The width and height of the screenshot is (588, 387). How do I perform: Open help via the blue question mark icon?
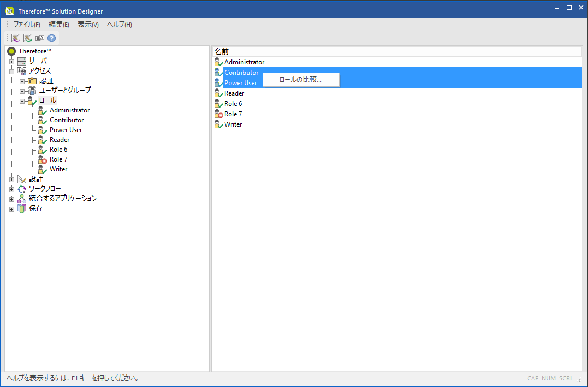(52, 38)
